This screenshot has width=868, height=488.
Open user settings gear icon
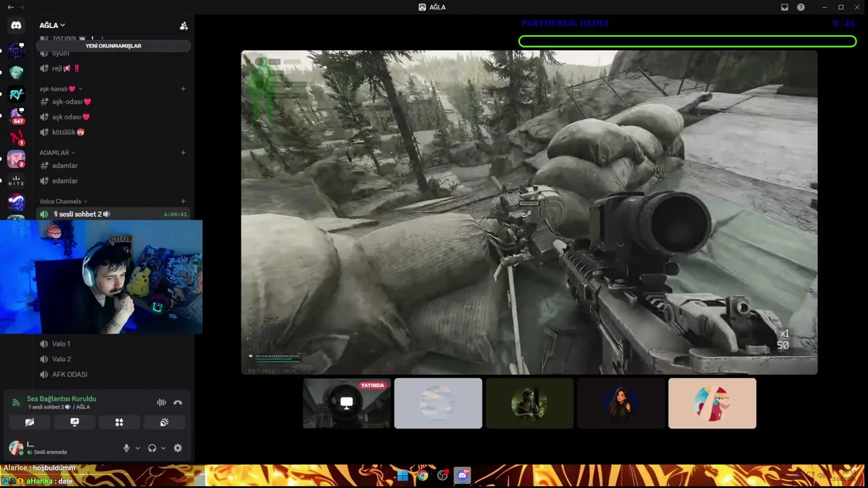click(x=178, y=448)
